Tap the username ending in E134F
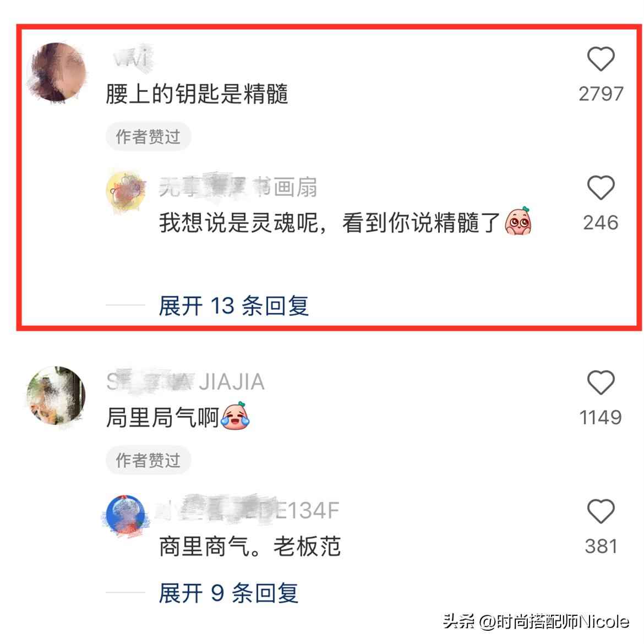The image size is (644, 644). [248, 511]
